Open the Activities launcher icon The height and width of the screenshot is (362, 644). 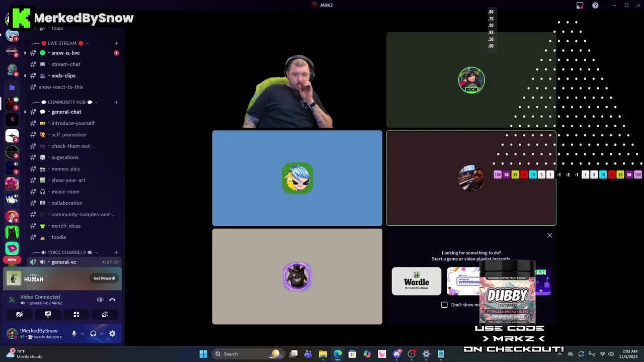(76, 314)
